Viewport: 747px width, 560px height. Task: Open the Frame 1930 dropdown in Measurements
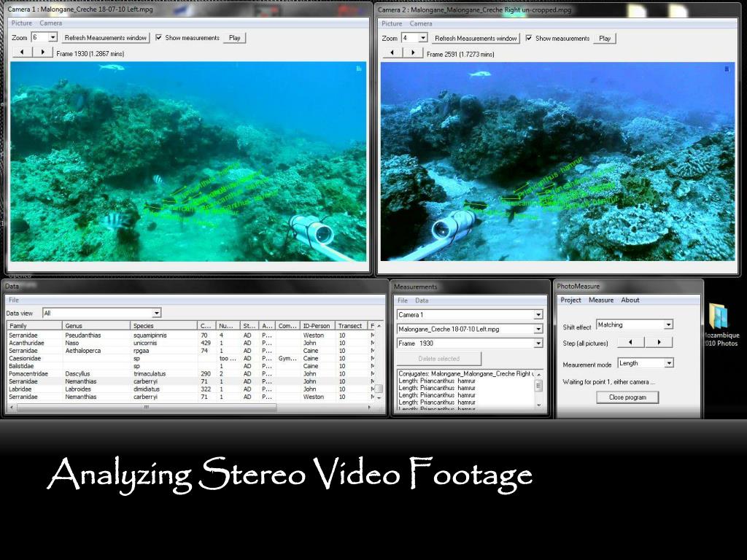(538, 343)
